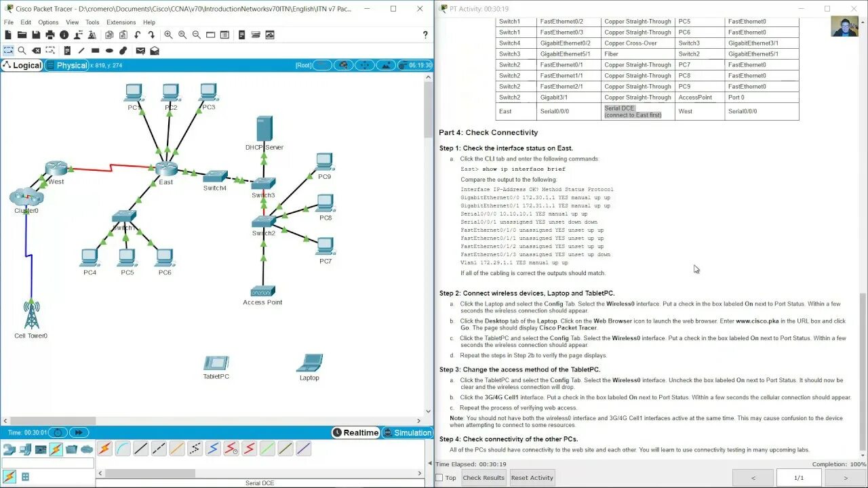Pick the orange fiber cable

[177, 448]
